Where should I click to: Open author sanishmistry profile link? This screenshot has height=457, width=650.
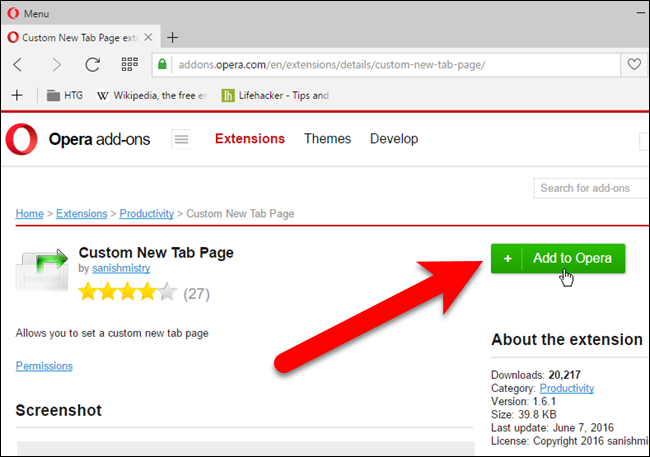121,268
